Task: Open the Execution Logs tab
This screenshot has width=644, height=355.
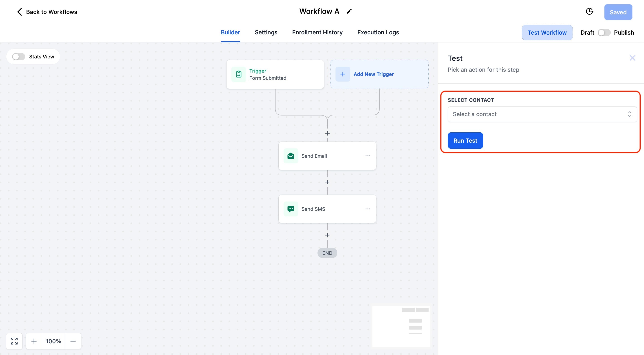Action: [x=378, y=33]
